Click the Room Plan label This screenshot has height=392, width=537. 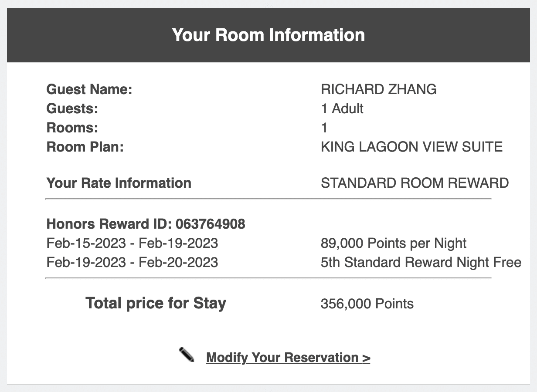pos(85,147)
